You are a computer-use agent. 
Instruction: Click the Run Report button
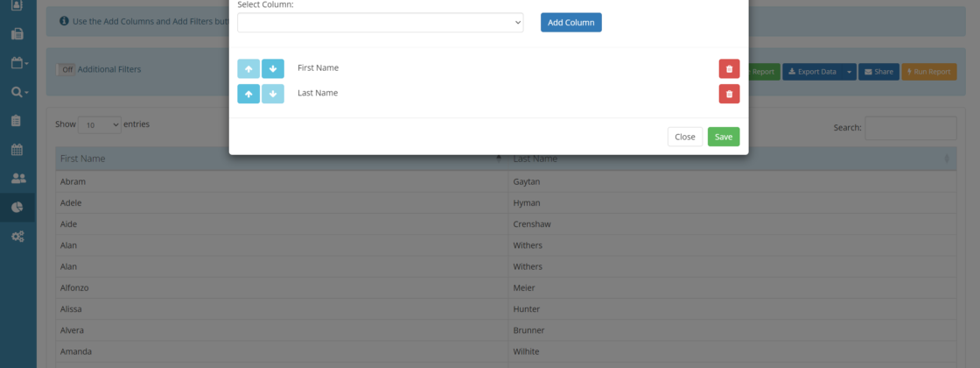point(929,72)
